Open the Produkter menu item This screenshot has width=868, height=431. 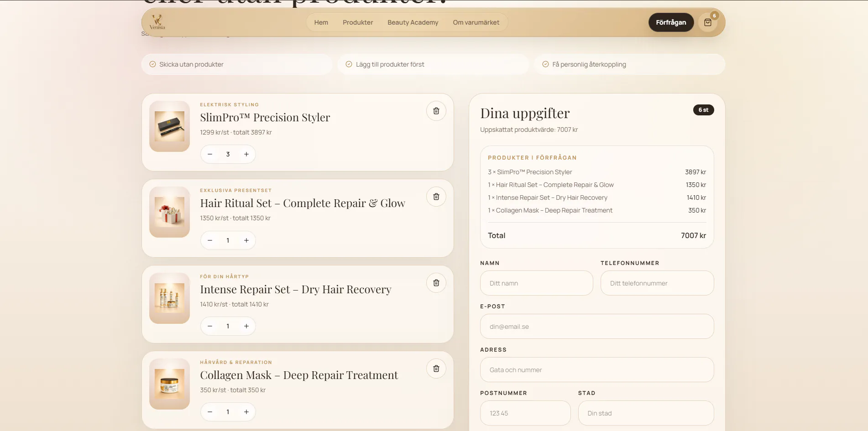pyautogui.click(x=358, y=22)
